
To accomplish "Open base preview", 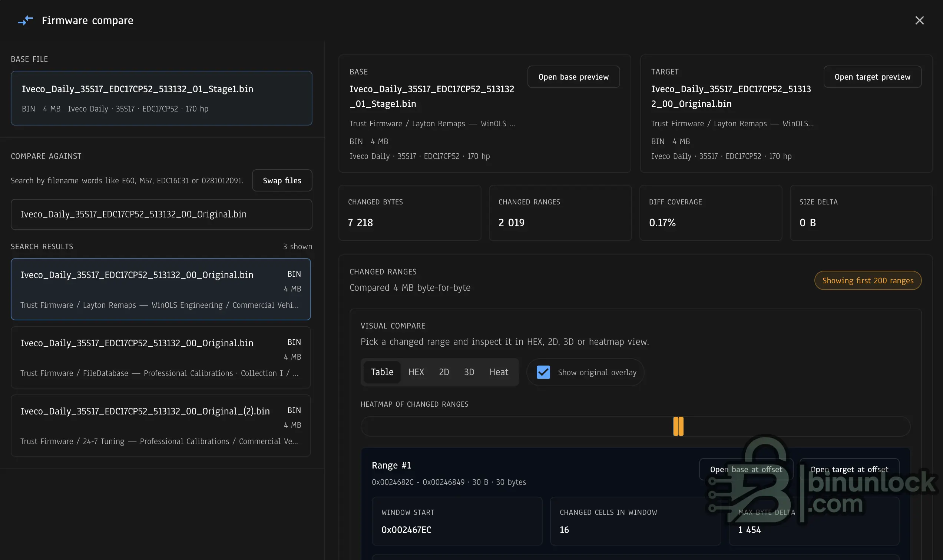I will (x=573, y=77).
